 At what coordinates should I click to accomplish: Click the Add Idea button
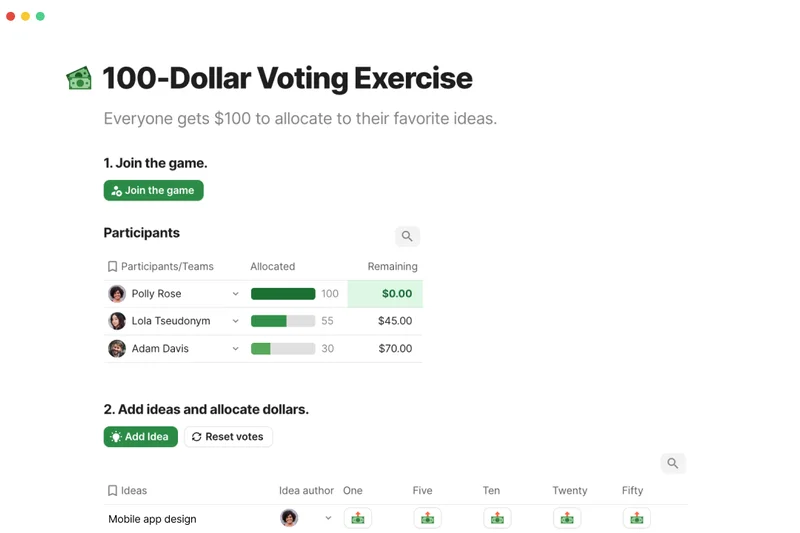(x=141, y=437)
